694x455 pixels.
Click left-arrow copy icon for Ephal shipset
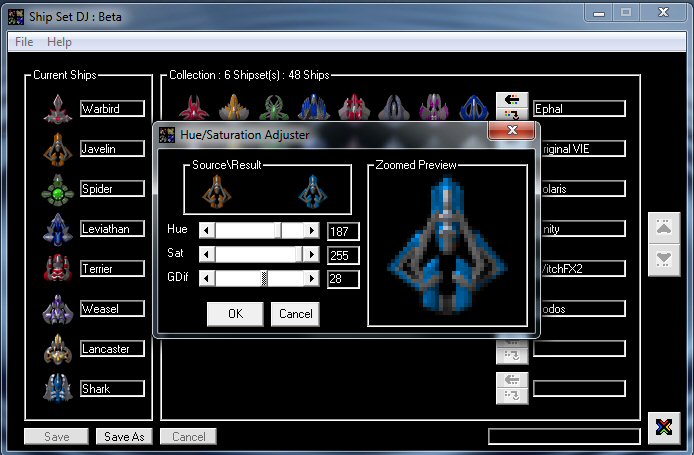(512, 100)
